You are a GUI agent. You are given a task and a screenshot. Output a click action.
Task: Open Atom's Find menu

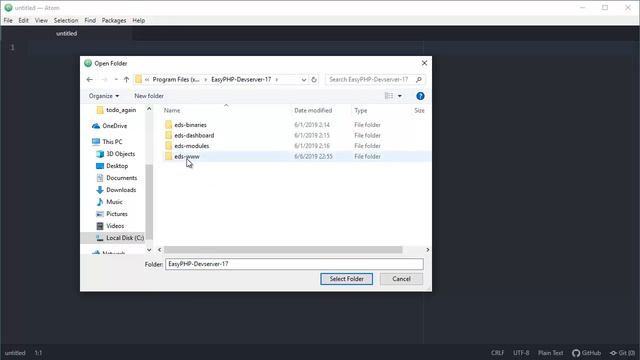click(90, 20)
